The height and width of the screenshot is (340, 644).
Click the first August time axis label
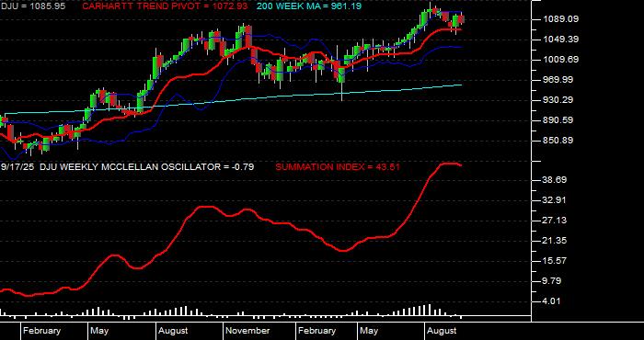coord(173,331)
